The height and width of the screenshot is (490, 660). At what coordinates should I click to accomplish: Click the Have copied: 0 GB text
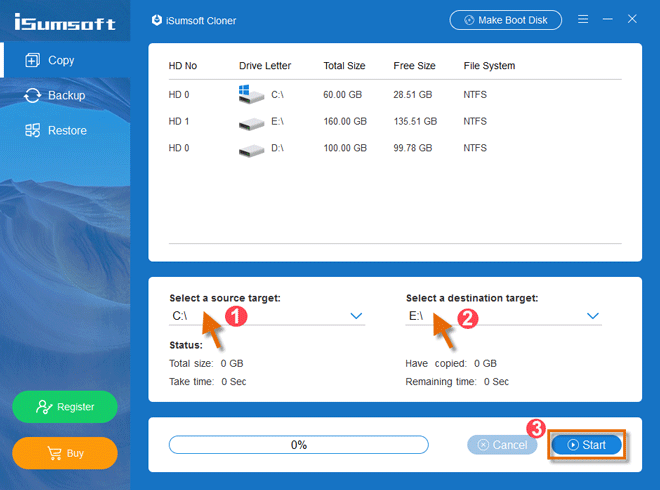click(x=451, y=363)
